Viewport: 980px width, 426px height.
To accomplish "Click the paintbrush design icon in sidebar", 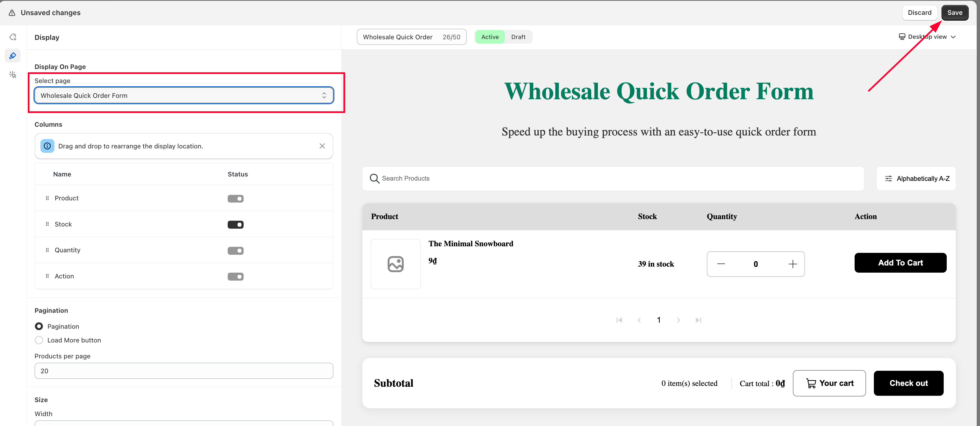I will coord(13,56).
